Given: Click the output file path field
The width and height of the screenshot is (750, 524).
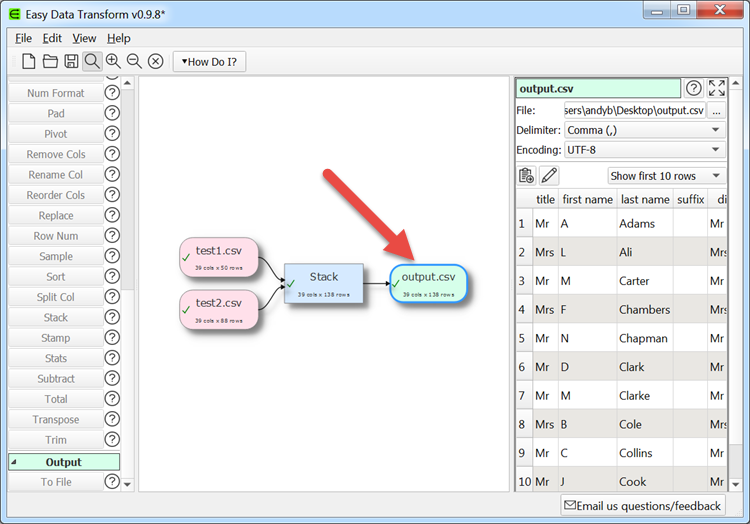Looking at the screenshot, I should pos(634,110).
